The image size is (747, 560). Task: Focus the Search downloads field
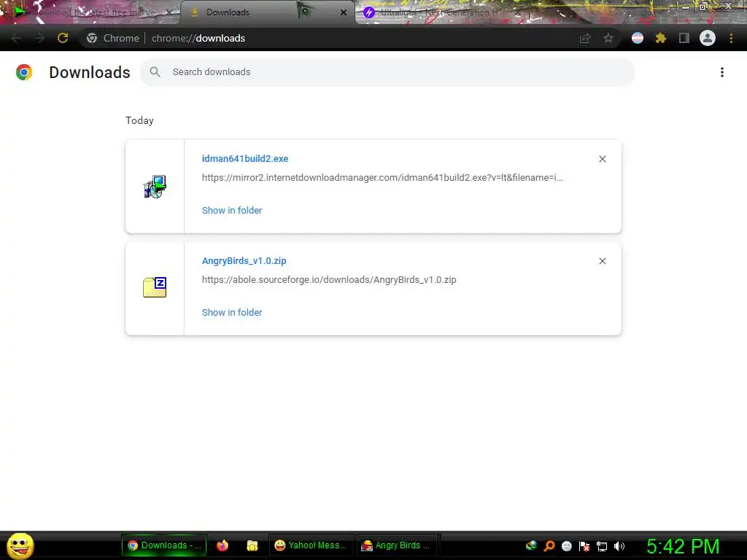[x=387, y=72]
